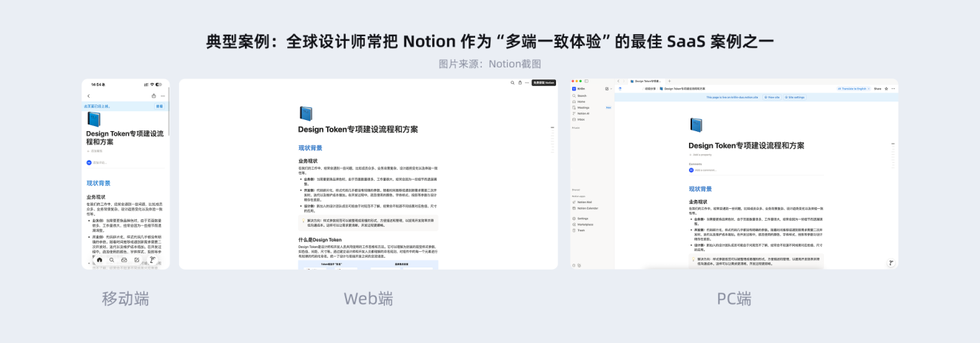Expand the Krilin workspace switcher in sidebar
This screenshot has height=343, width=980.
(x=583, y=88)
